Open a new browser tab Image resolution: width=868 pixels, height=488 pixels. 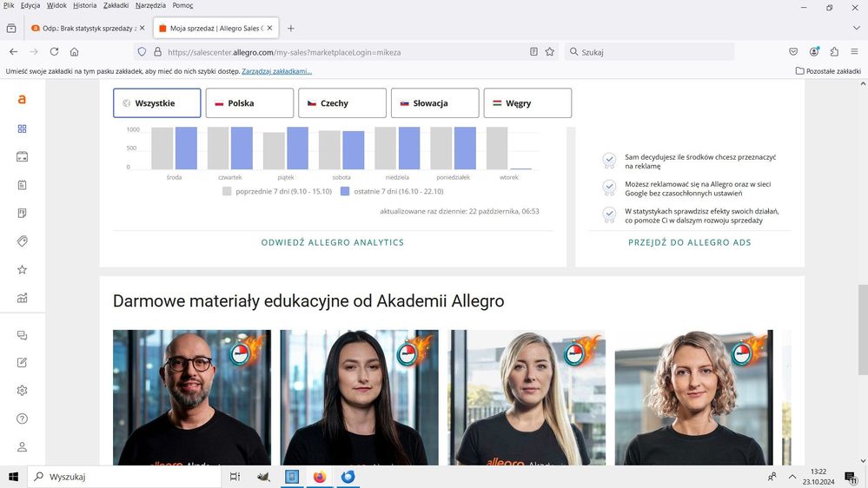(x=290, y=28)
